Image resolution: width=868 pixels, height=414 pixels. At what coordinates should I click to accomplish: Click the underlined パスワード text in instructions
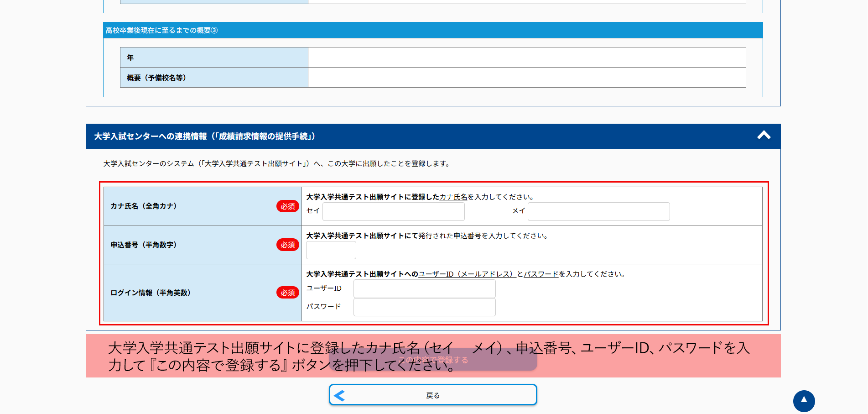[x=541, y=274]
